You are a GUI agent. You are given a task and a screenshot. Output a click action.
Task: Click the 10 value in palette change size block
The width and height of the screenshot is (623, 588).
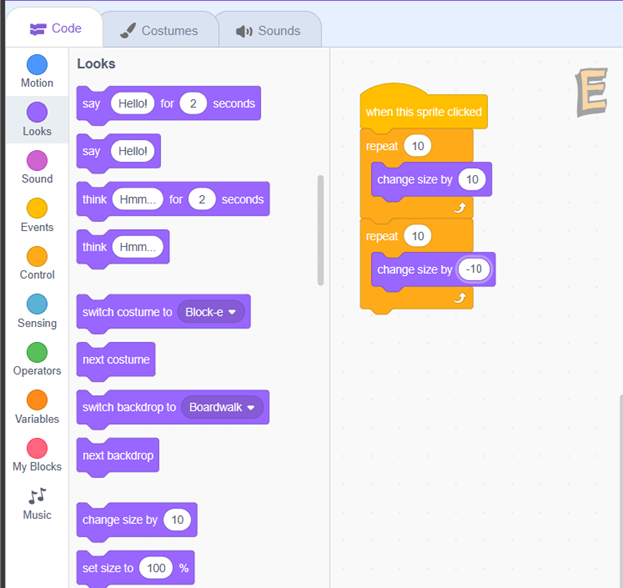pos(177,520)
